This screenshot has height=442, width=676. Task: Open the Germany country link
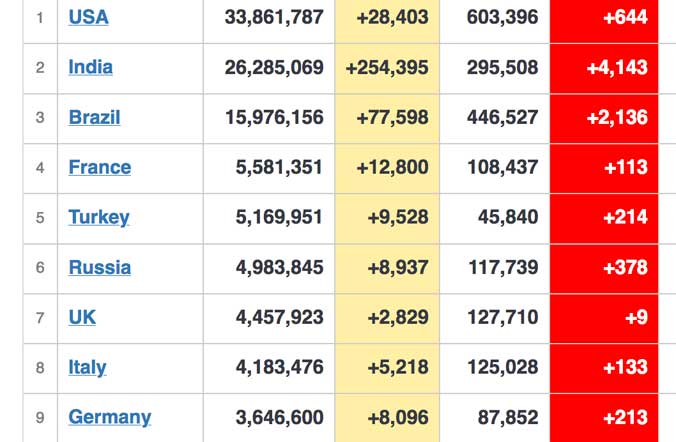(110, 417)
